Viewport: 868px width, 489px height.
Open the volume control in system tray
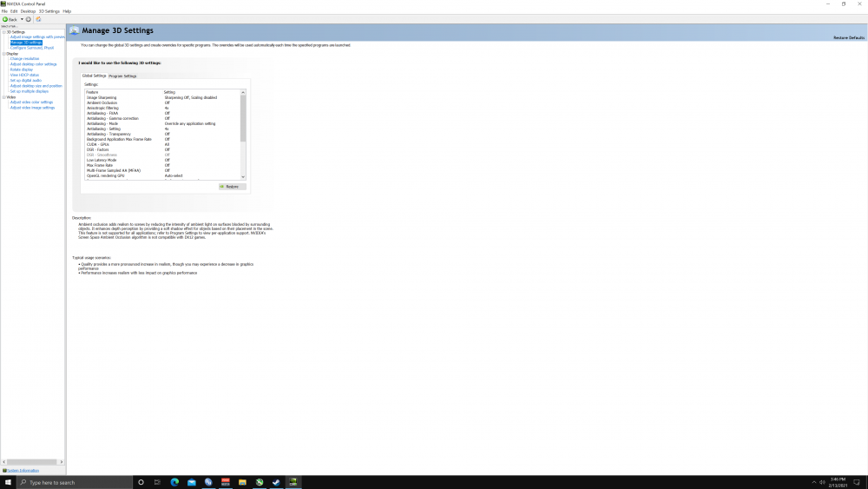(x=823, y=482)
